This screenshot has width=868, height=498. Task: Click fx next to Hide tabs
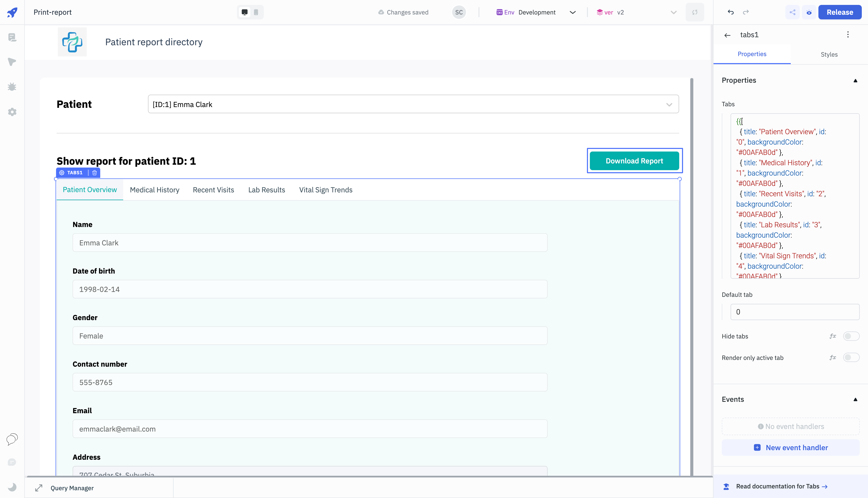point(832,336)
